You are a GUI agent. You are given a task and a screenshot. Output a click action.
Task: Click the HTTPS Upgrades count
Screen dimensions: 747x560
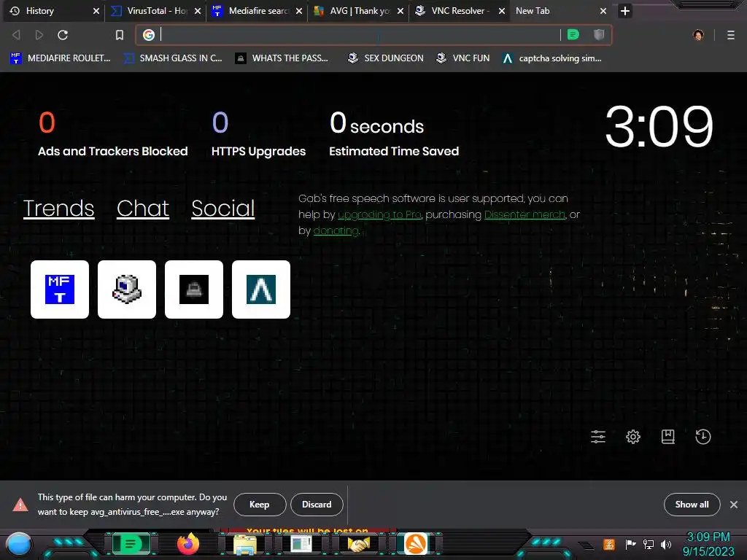(220, 122)
